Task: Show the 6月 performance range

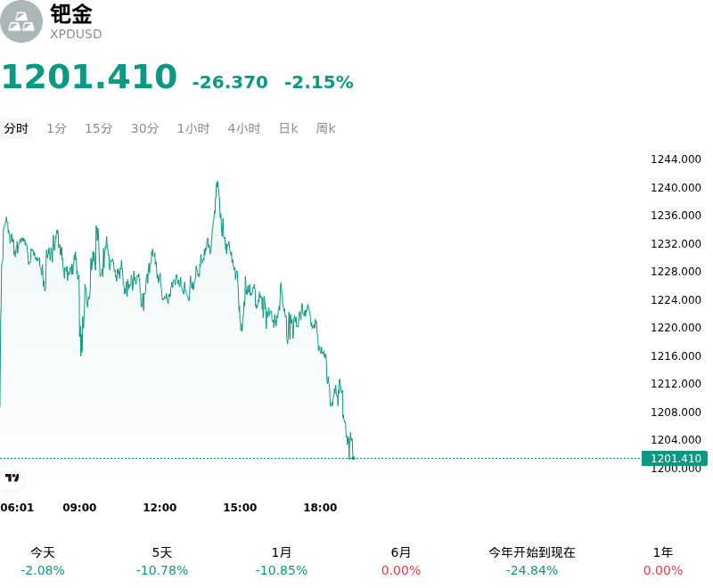Action: pos(401,561)
